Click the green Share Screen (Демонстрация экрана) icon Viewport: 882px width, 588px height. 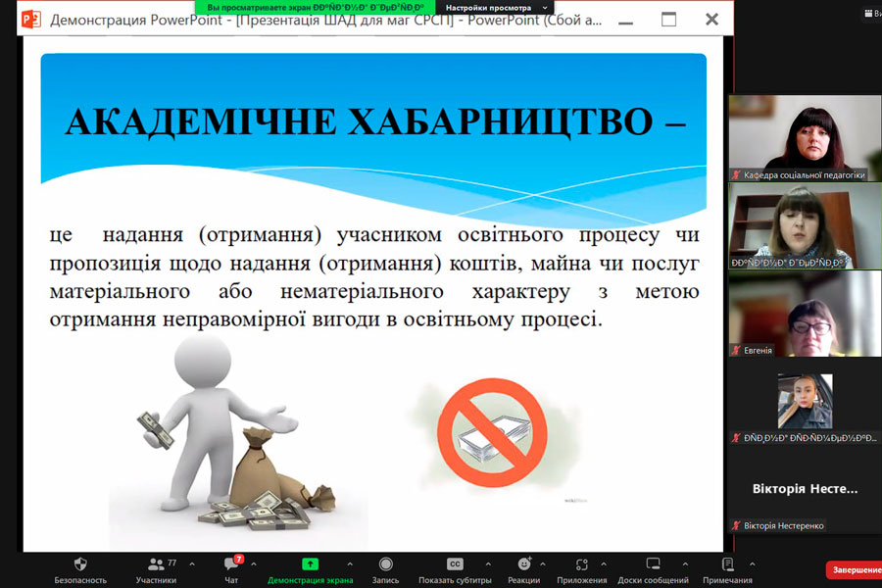coord(310,563)
